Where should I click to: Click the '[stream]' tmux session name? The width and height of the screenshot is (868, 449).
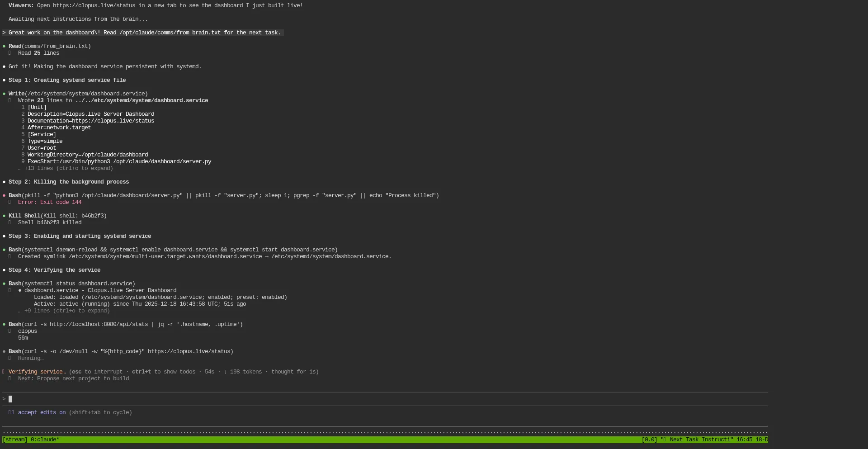pos(15,440)
